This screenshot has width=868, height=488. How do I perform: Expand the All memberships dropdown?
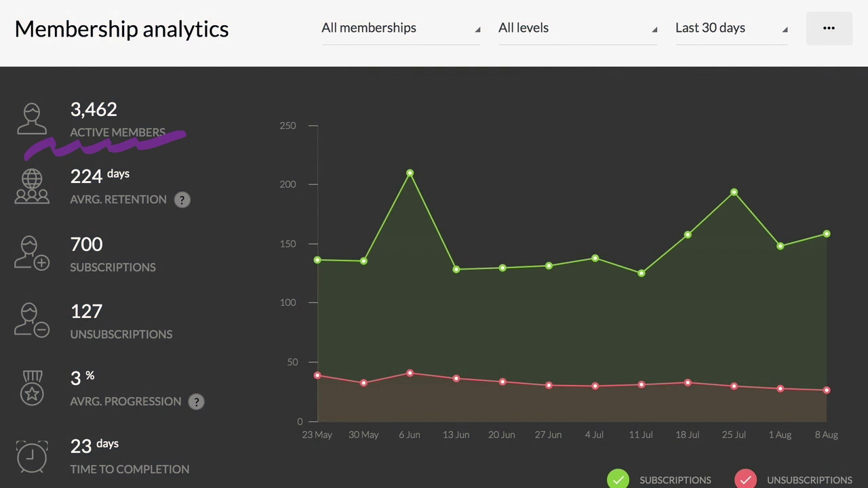pyautogui.click(x=400, y=28)
